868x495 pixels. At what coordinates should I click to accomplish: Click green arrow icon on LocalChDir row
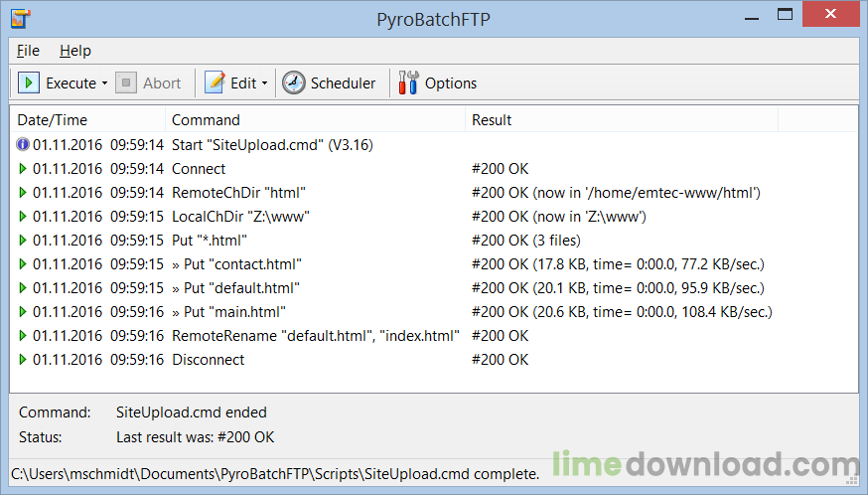(23, 216)
